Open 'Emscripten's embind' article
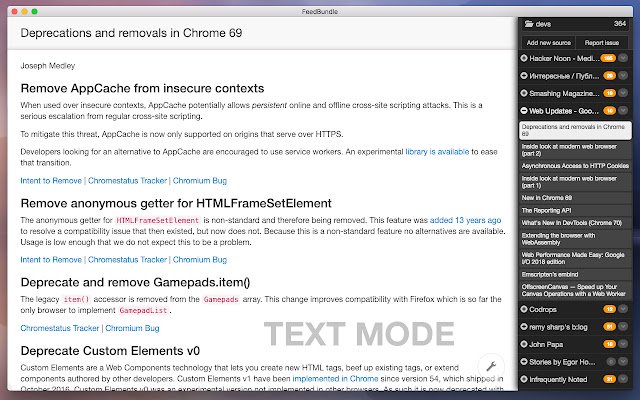The height and width of the screenshot is (400, 640). click(x=575, y=274)
